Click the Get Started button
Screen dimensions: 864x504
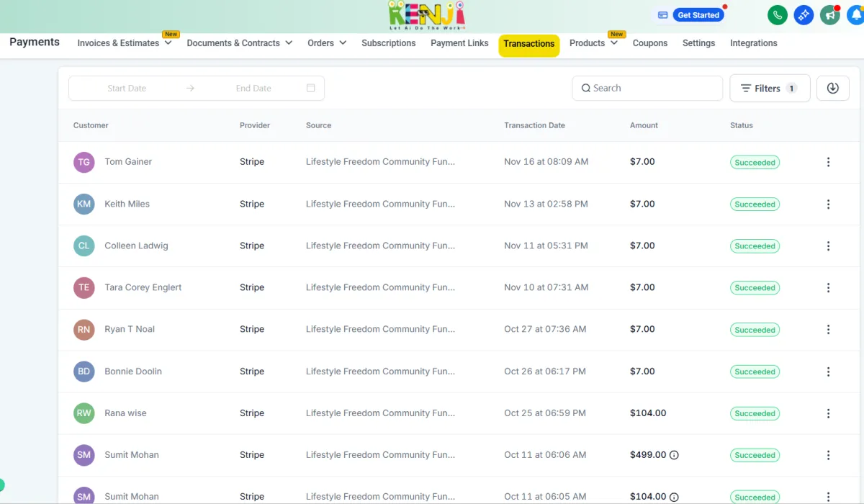pyautogui.click(x=698, y=15)
